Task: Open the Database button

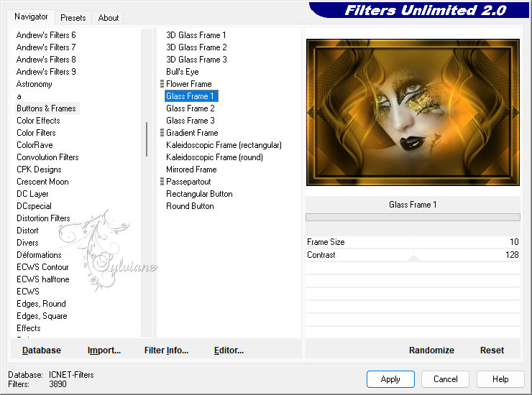Action: 42,350
